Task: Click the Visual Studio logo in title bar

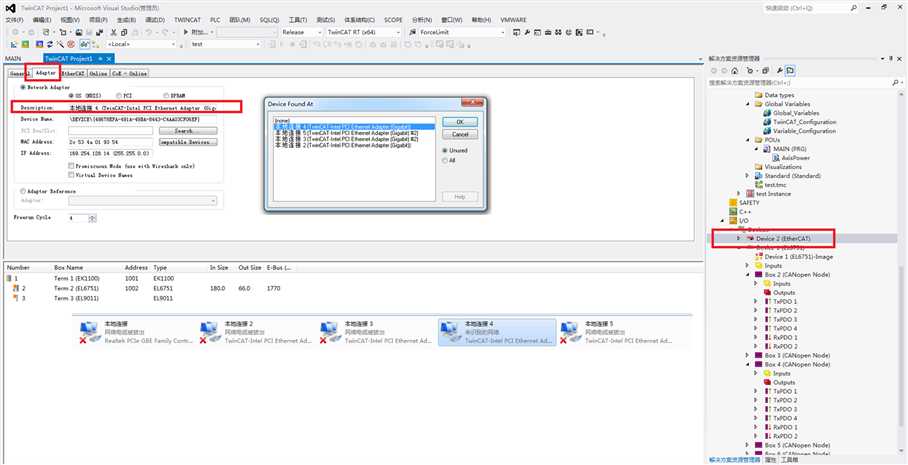Action: coord(10,8)
